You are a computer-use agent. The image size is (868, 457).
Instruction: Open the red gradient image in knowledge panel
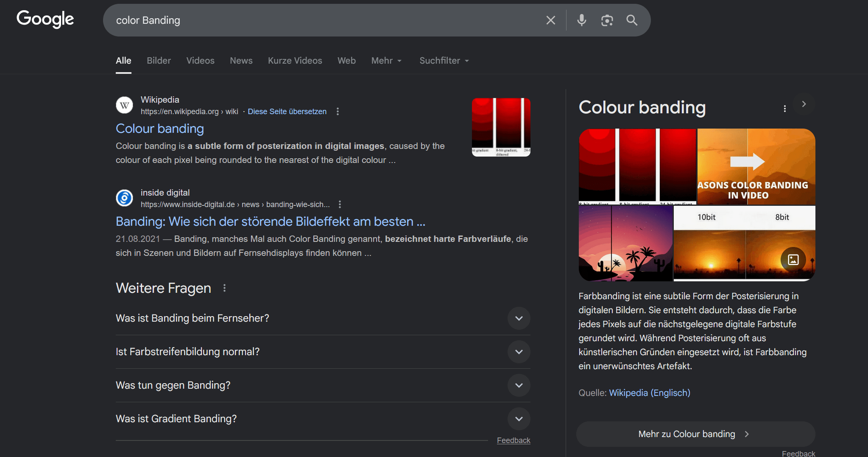coord(637,166)
